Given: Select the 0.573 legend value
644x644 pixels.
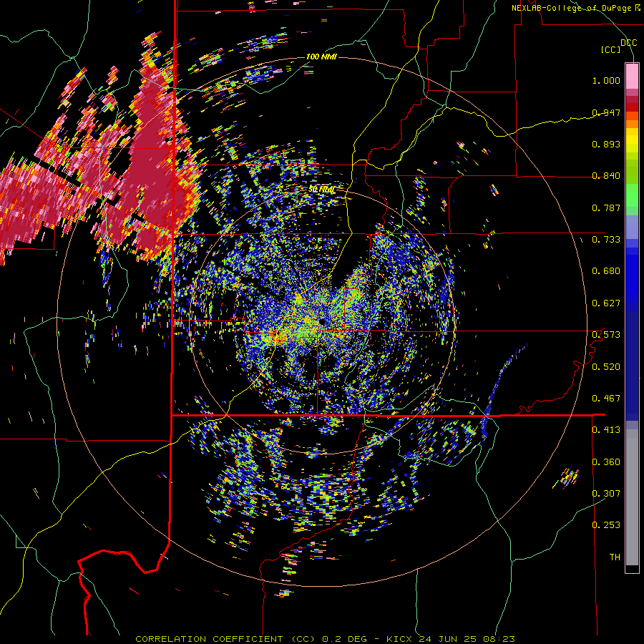Looking at the screenshot, I should click(606, 335).
